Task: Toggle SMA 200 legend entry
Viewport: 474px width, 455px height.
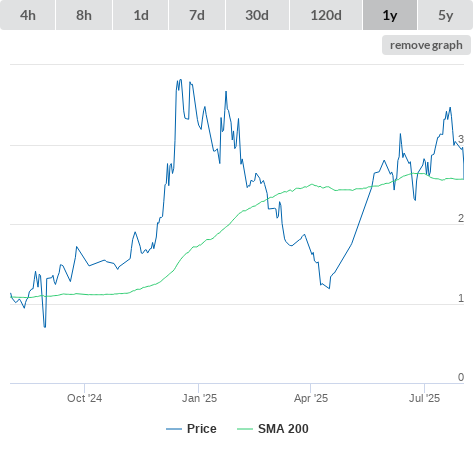Action: click(283, 429)
